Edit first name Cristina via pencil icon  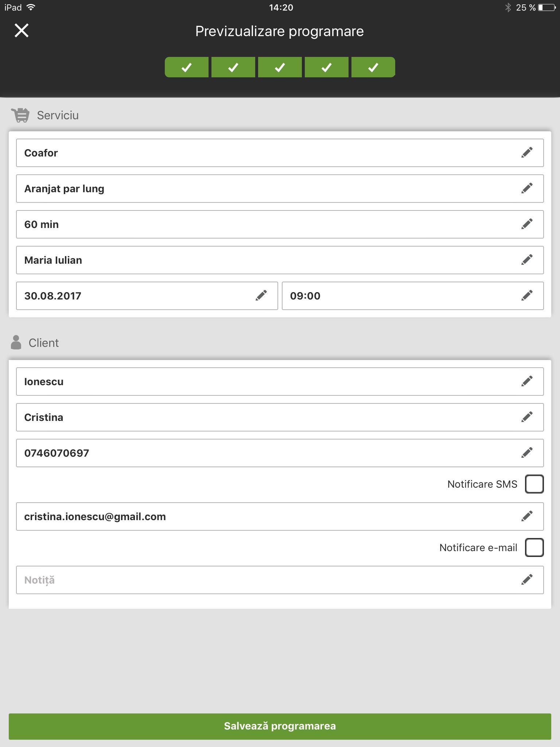coord(527,417)
